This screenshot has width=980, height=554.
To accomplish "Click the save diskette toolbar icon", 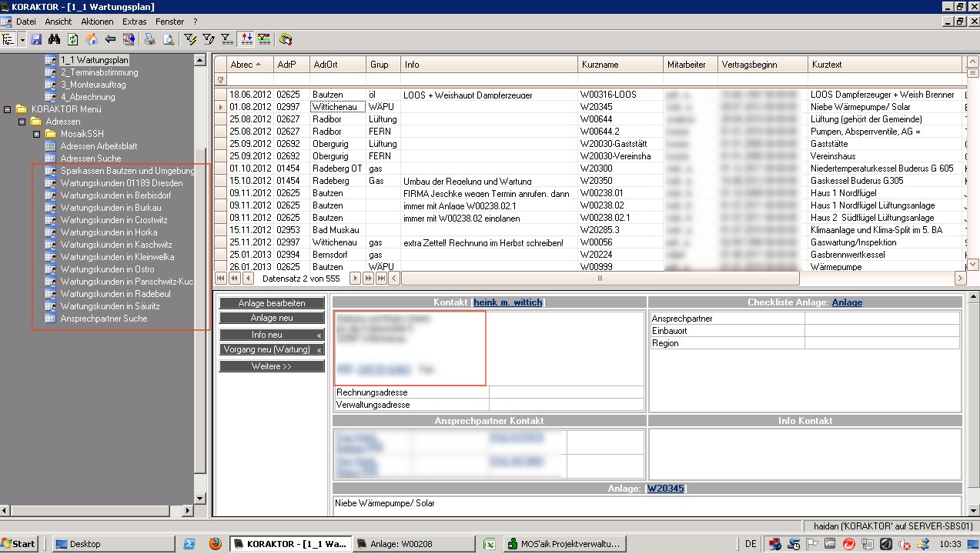I will coord(36,39).
